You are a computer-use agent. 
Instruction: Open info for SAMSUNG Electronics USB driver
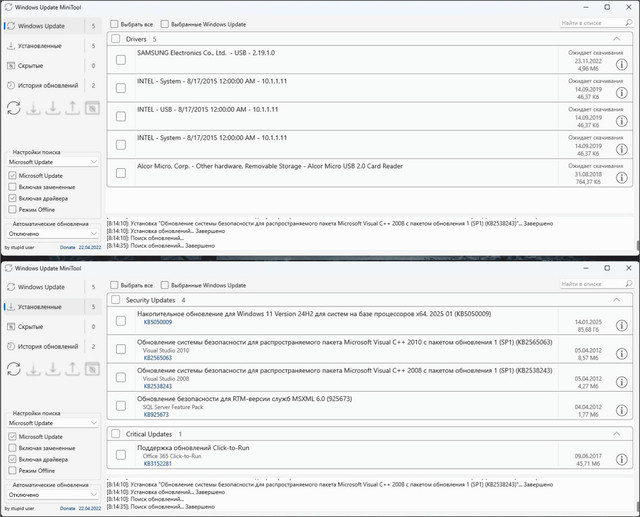coord(621,64)
